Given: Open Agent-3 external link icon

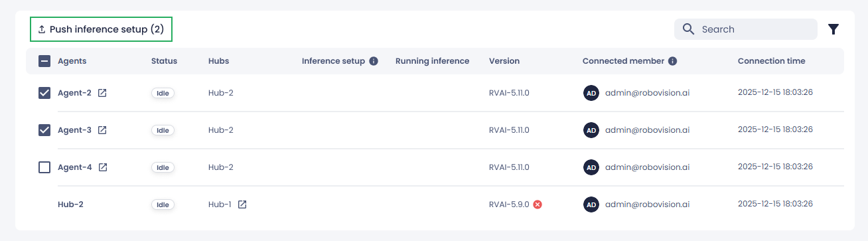Looking at the screenshot, I should [102, 130].
